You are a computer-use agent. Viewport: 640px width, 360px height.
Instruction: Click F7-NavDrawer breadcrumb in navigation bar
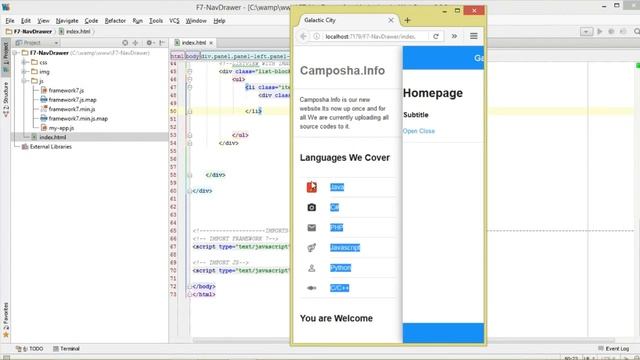tap(29, 31)
